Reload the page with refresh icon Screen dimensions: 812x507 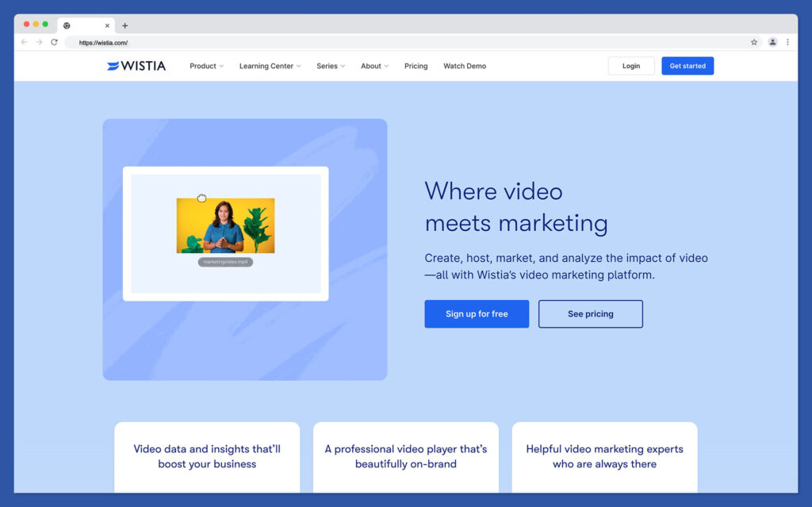click(x=54, y=42)
